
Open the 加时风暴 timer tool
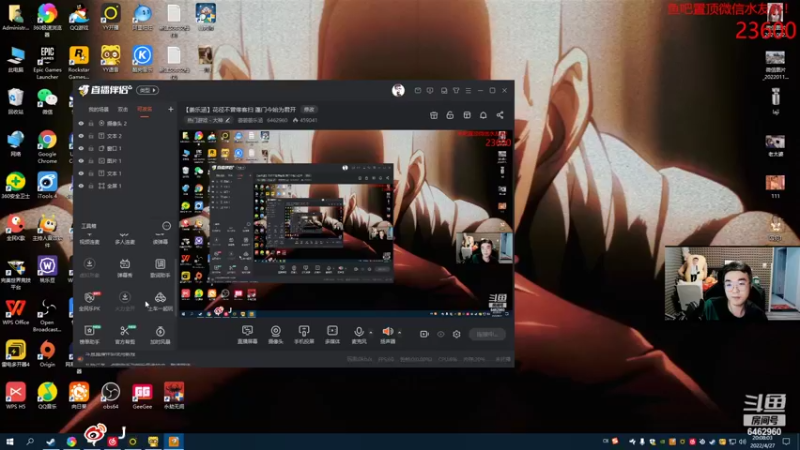tap(160, 334)
